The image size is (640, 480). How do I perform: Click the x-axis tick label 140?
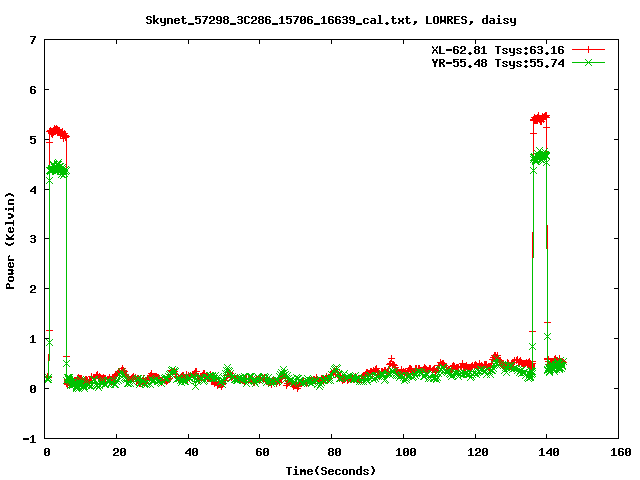[x=549, y=452]
